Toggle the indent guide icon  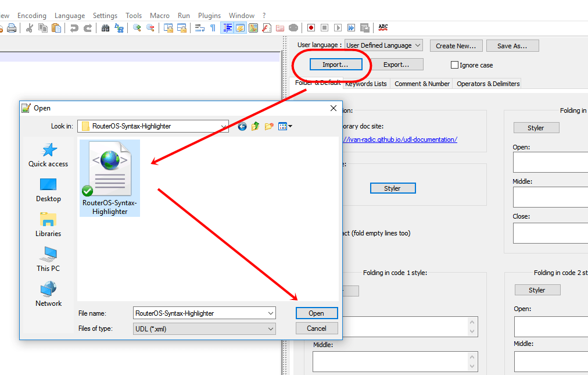tap(227, 28)
